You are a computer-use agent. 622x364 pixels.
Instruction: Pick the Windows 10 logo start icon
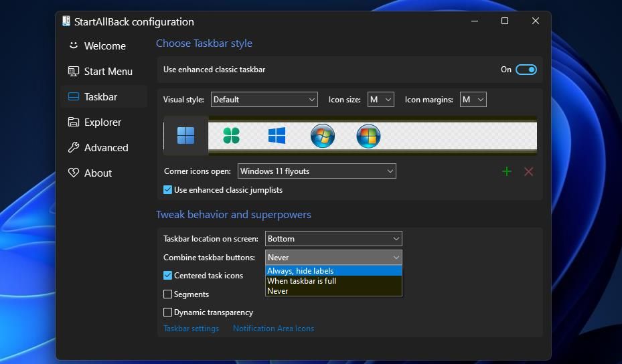[x=277, y=136]
